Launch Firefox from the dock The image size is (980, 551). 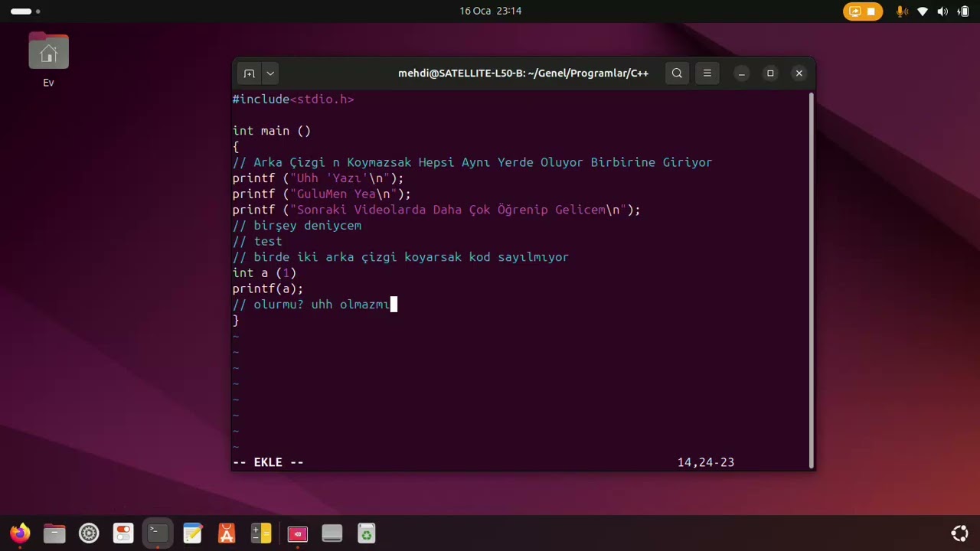pyautogui.click(x=20, y=533)
